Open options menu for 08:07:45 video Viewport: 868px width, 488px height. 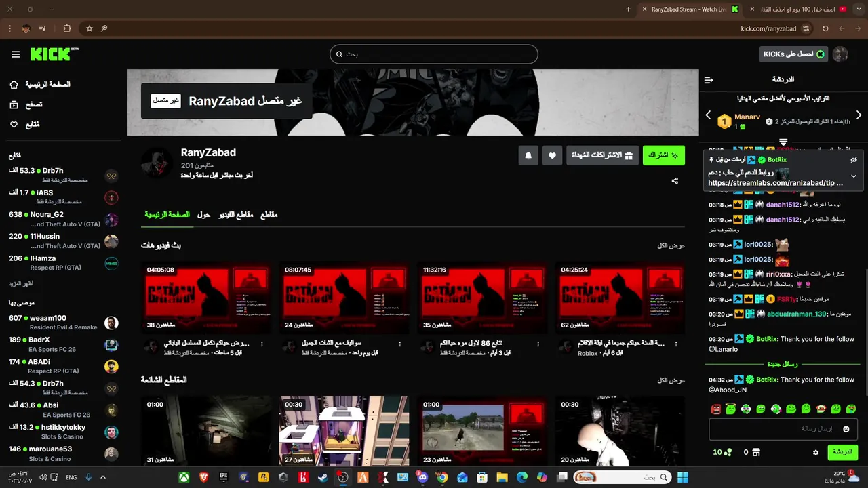[400, 344]
